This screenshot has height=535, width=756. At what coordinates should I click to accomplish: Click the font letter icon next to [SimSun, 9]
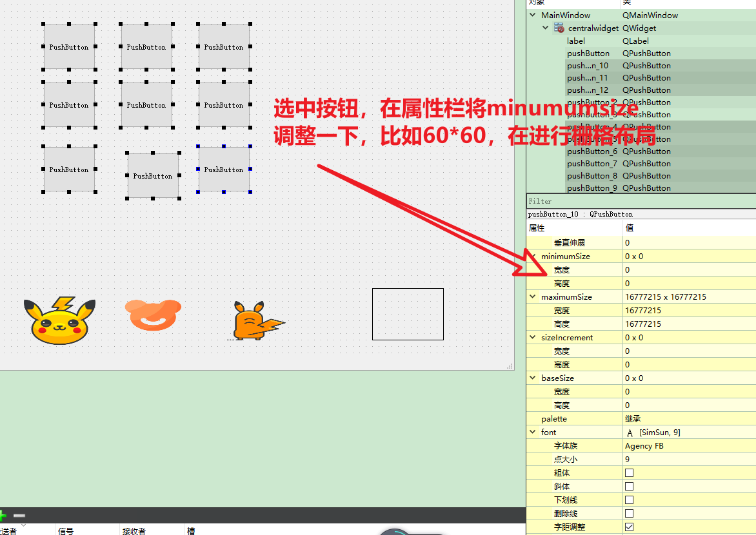pyautogui.click(x=630, y=432)
